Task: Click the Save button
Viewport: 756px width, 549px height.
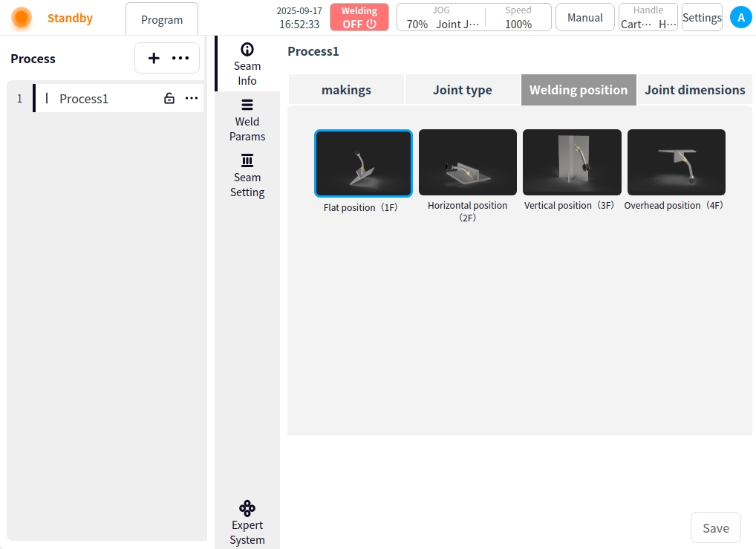Action: click(x=715, y=528)
